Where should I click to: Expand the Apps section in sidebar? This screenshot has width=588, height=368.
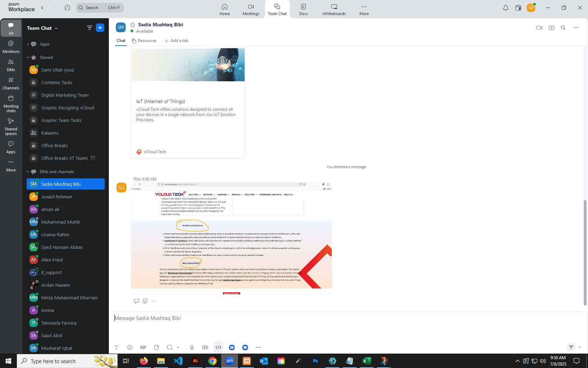click(28, 44)
